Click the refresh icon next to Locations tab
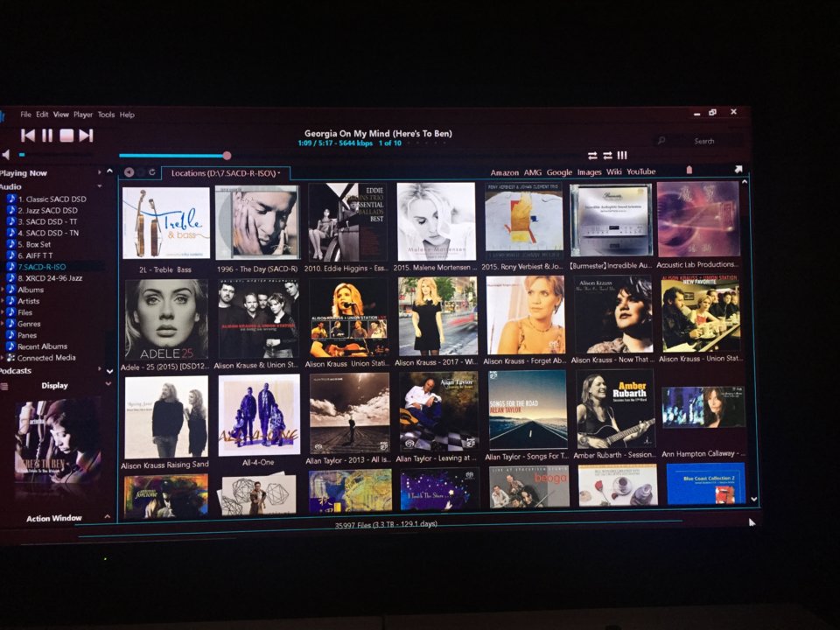The image size is (840, 630). tap(152, 172)
